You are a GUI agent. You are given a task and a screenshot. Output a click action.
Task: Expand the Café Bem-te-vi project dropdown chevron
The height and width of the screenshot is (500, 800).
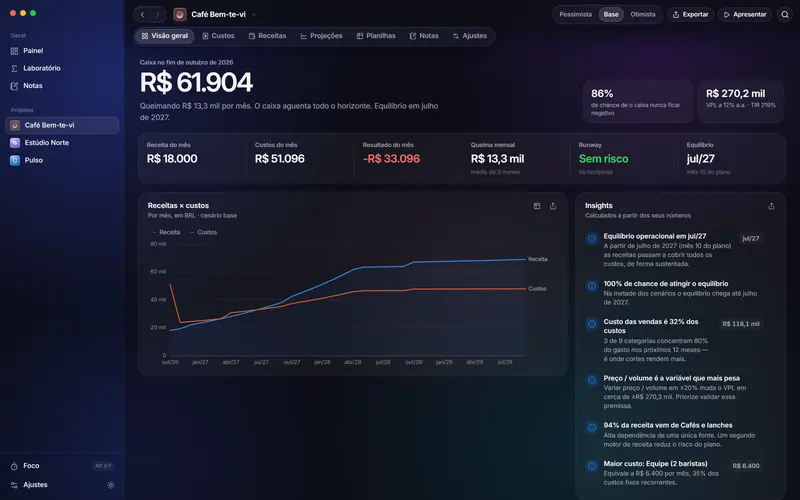(254, 14)
